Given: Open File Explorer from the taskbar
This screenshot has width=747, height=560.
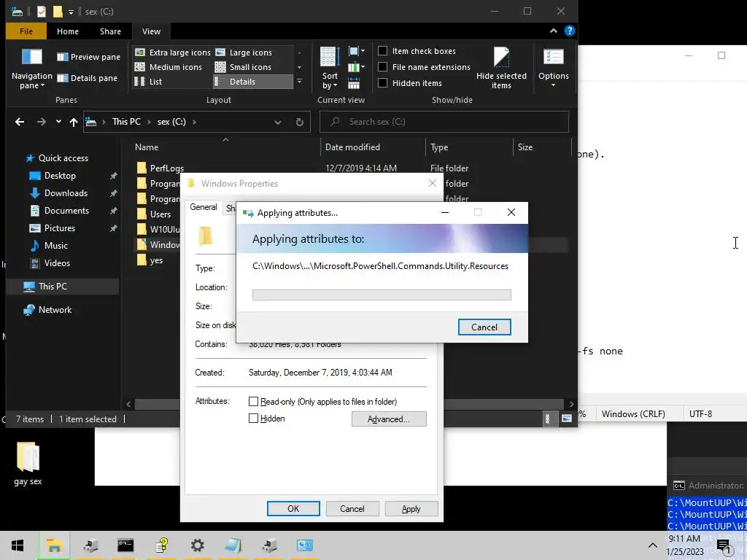Looking at the screenshot, I should (54, 545).
